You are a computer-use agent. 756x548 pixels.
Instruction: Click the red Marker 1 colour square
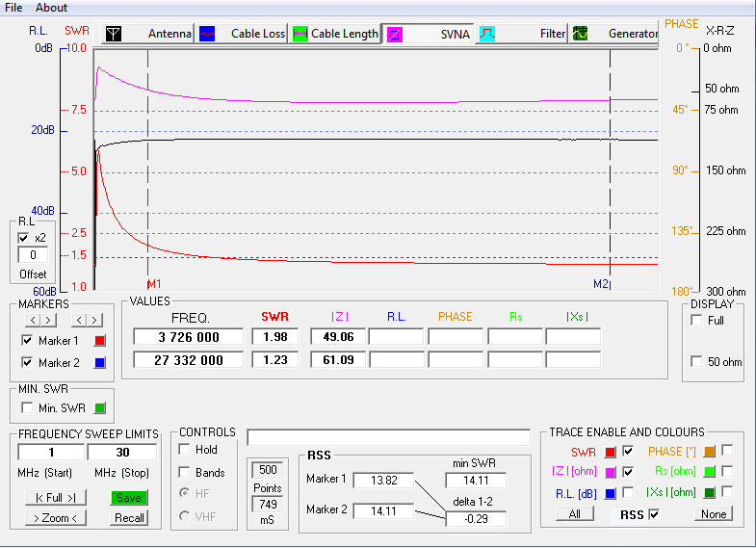point(99,341)
